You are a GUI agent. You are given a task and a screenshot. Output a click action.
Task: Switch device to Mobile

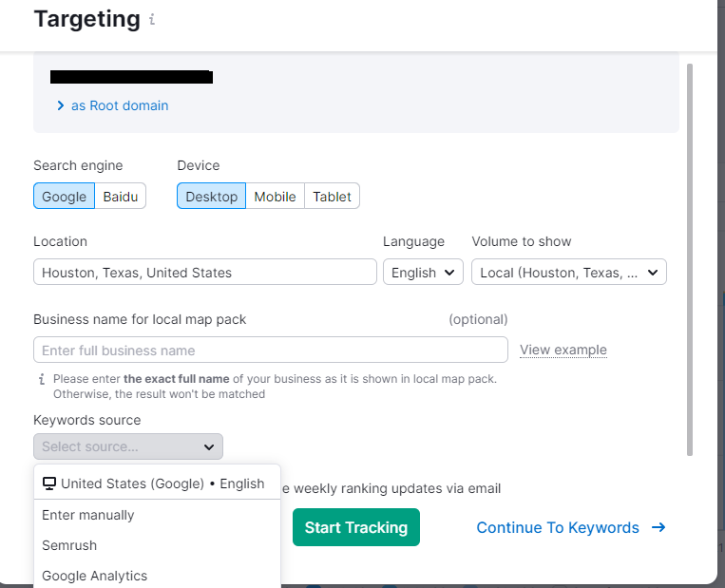click(275, 197)
